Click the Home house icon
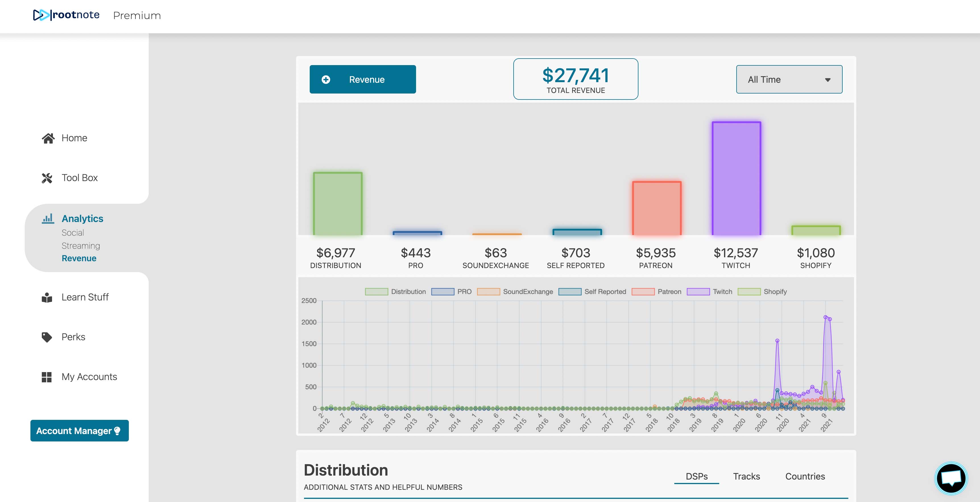Viewport: 980px width, 502px height. [48, 138]
